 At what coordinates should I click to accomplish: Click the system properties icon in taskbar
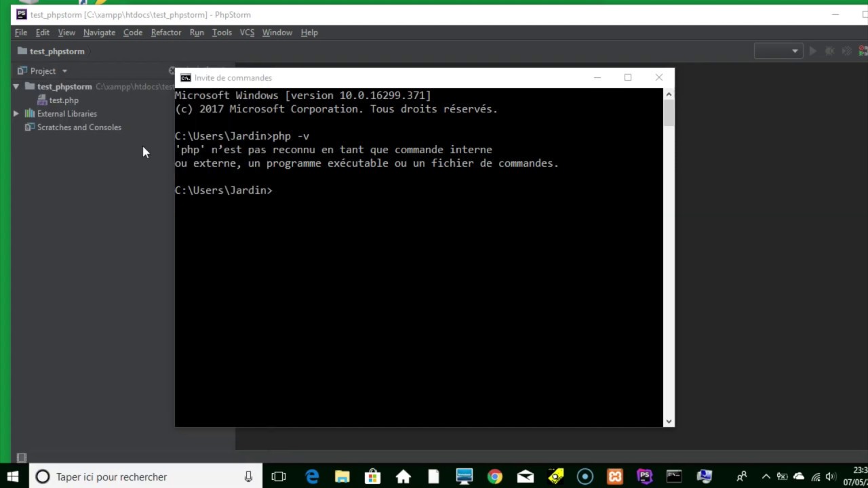tap(705, 476)
